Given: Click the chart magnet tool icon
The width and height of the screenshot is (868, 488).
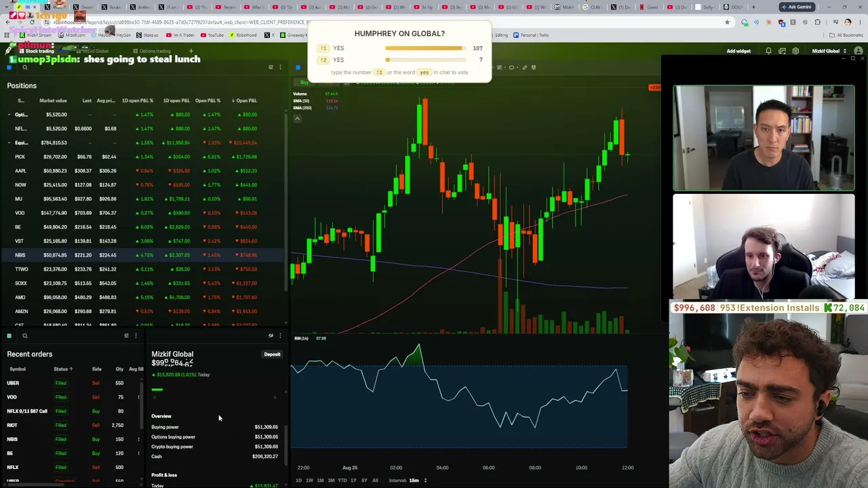Looking at the screenshot, I should pyautogui.click(x=534, y=67).
